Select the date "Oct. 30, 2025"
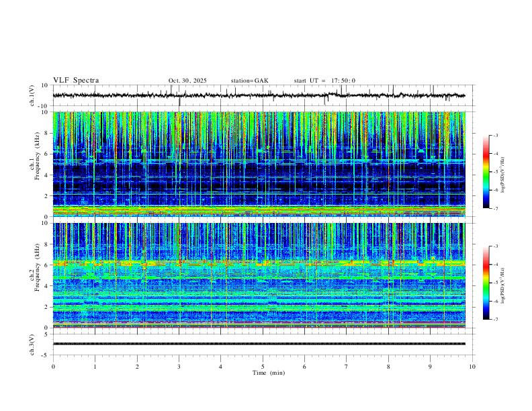Viewport: 532px width, 411px height. coord(187,81)
